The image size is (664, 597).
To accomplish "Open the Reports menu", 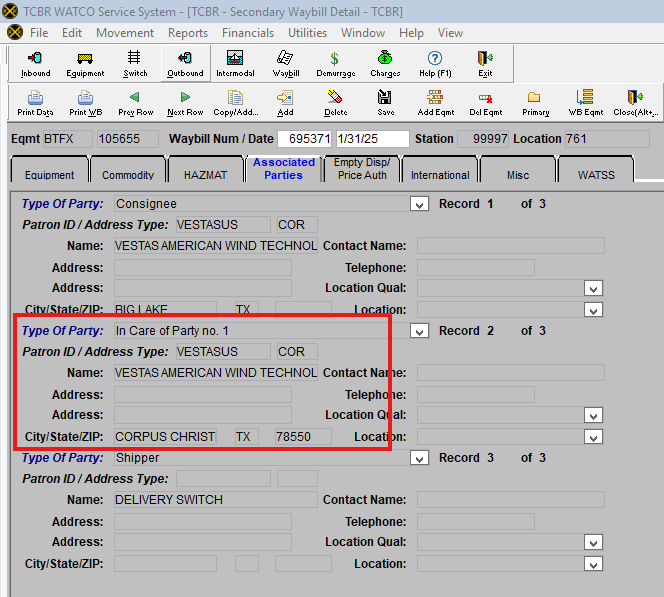I will [188, 33].
